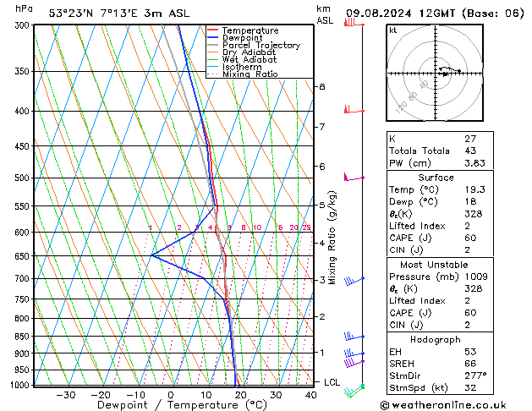This screenshot has height=411, width=532.
Task: Select the purple wind barb below 900 hPa
Action: [x=354, y=363]
